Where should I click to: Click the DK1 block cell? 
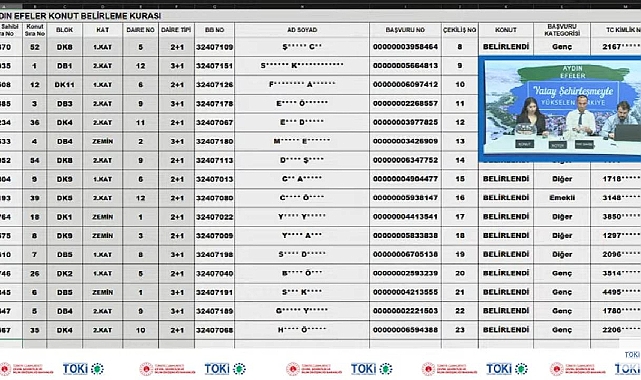pos(65,217)
